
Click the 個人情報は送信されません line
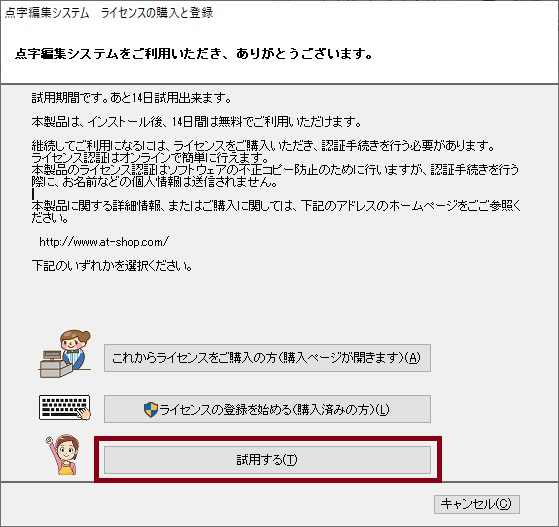point(155,182)
